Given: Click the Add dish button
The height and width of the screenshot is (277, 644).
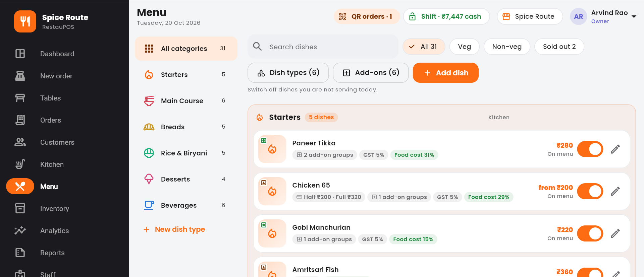Looking at the screenshot, I should 445,73.
